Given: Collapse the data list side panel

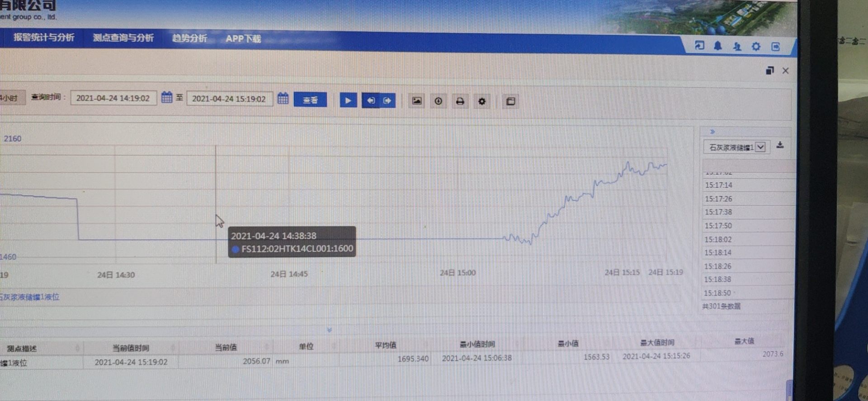Looking at the screenshot, I should (712, 132).
